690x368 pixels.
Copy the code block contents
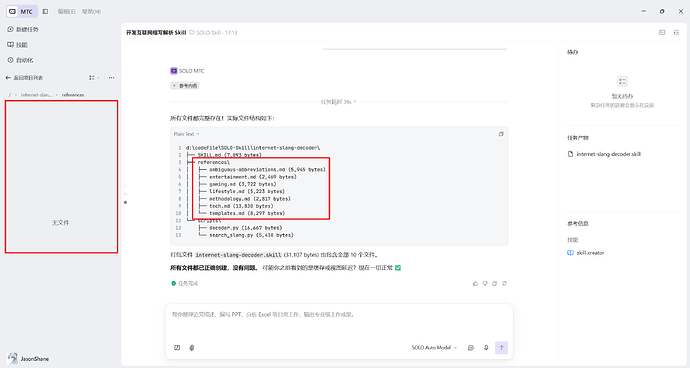point(501,134)
